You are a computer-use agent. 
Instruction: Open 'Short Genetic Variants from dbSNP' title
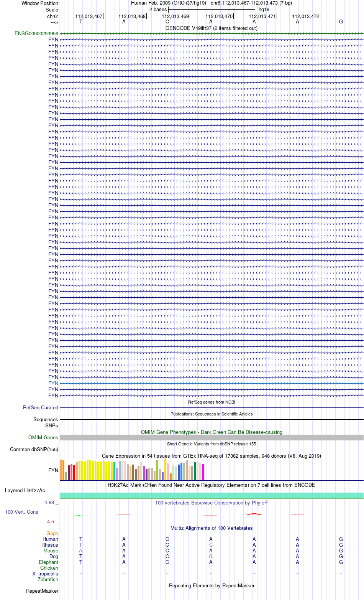pos(212,444)
